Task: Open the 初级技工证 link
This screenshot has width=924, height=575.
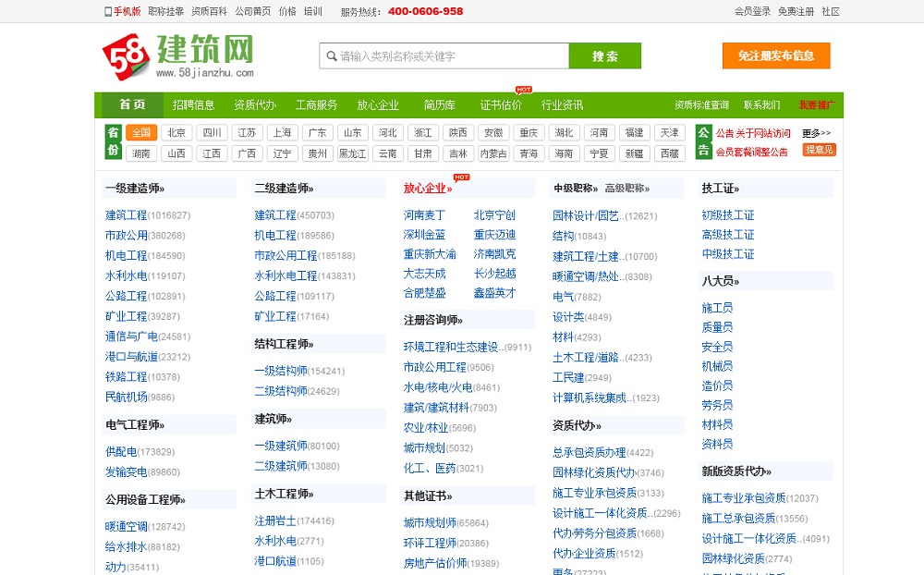Action: [728, 215]
